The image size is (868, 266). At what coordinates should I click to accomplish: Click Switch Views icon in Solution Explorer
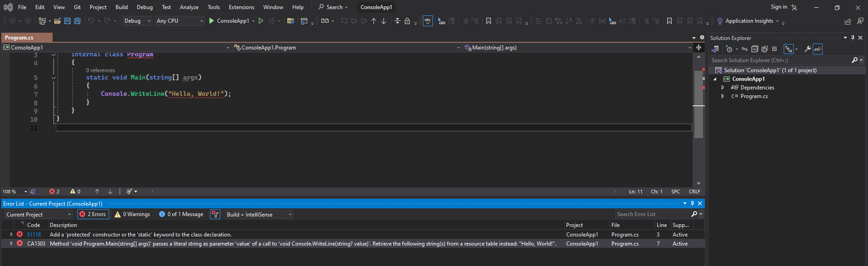715,49
